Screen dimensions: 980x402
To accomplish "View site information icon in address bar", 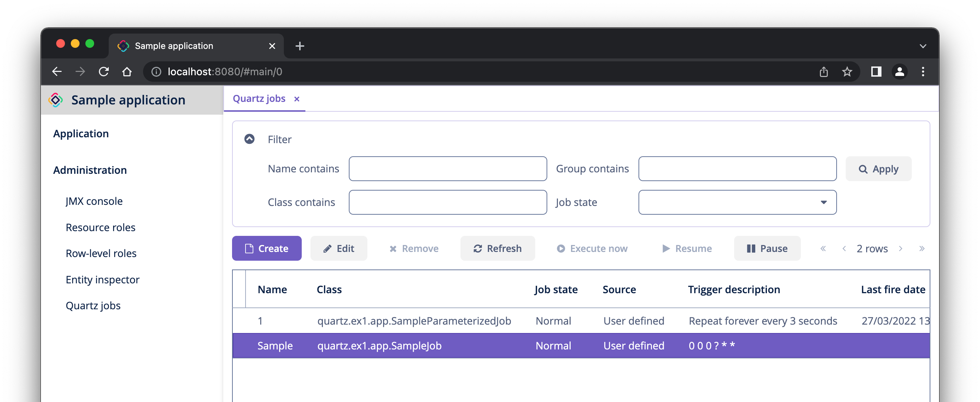I will tap(156, 72).
